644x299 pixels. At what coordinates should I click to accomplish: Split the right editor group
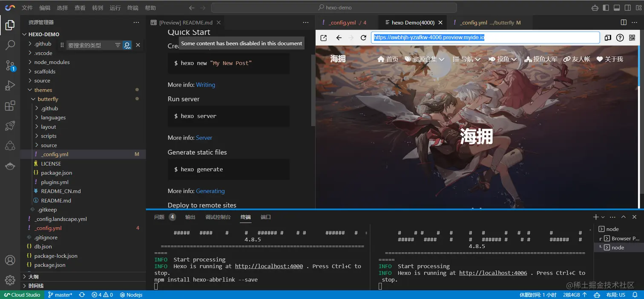(x=624, y=22)
